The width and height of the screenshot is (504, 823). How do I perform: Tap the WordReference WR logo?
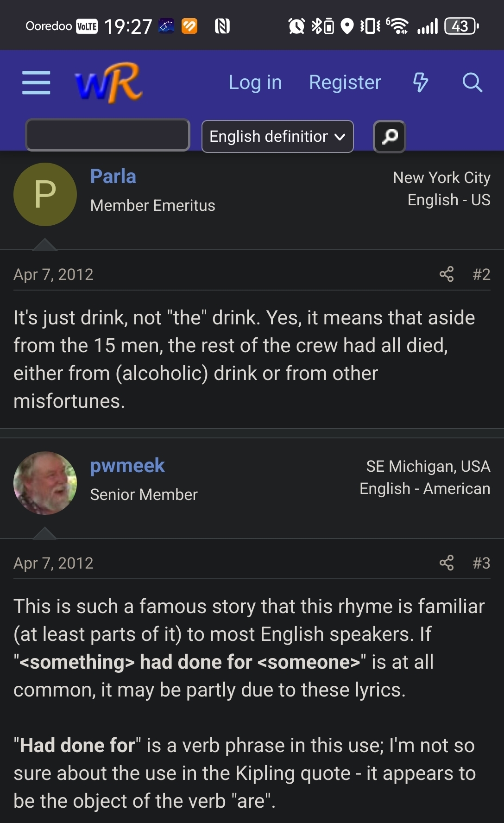coord(109,82)
